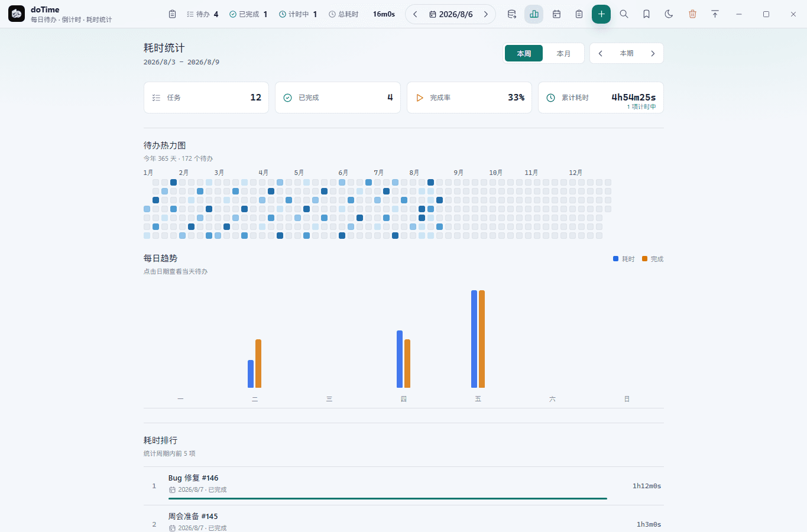
Task: Open ranking item 周会准备 #145
Action: pos(404,520)
